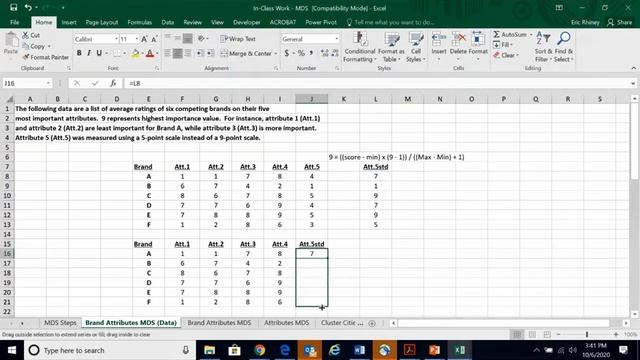Collapse the ribbon with the chevron
This screenshot has height=360, width=640.
(633, 68)
